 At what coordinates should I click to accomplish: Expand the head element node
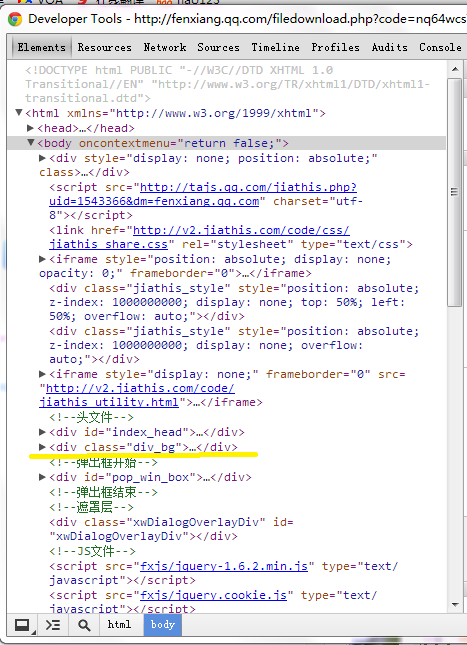pos(30,128)
